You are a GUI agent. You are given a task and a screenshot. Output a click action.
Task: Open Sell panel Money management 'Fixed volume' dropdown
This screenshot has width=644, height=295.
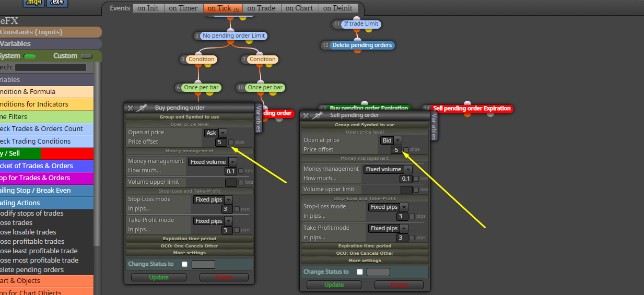(x=388, y=169)
